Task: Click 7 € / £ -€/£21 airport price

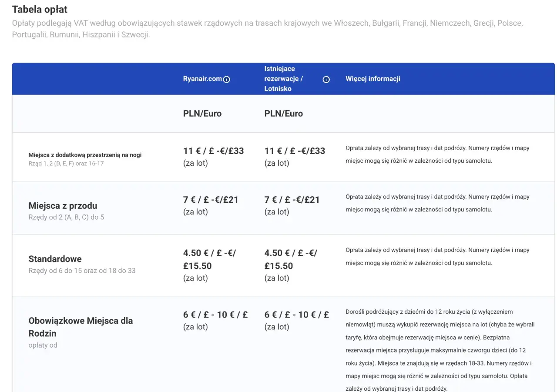Action: pyautogui.click(x=292, y=200)
